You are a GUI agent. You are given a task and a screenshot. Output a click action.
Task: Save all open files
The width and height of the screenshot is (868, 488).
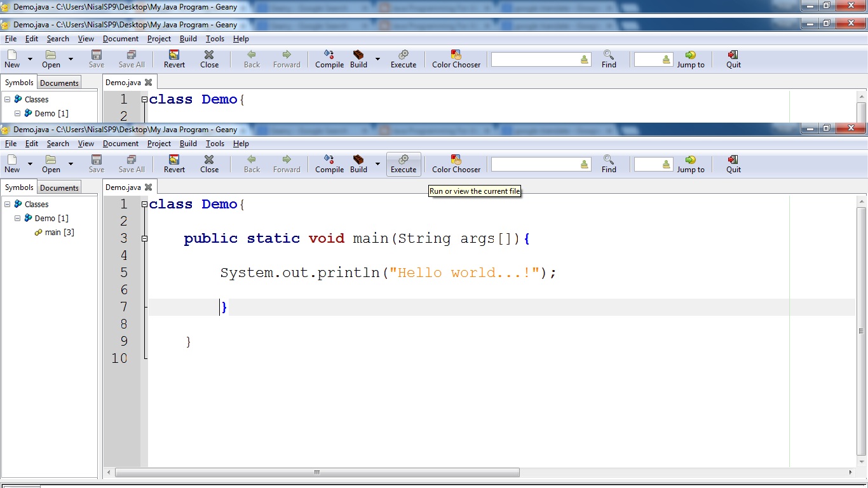coord(131,164)
